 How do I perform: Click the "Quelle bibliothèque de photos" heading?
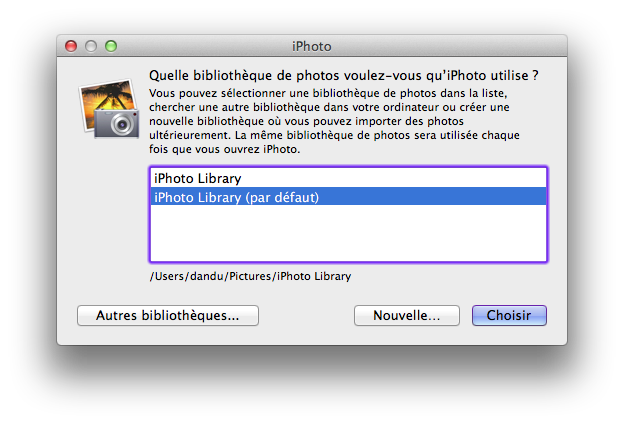pyautogui.click(x=343, y=75)
